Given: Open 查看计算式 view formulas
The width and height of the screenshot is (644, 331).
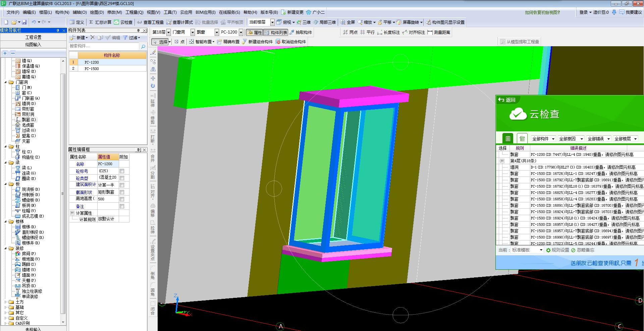Looking at the screenshot, I should (179, 22).
